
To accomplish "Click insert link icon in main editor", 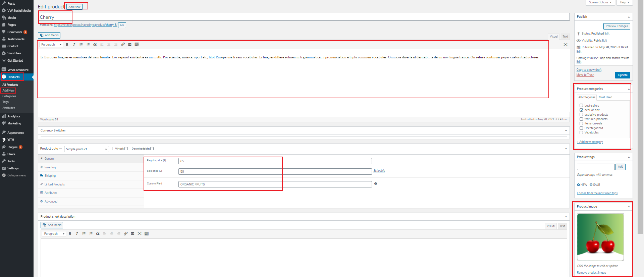I will pos(123,45).
